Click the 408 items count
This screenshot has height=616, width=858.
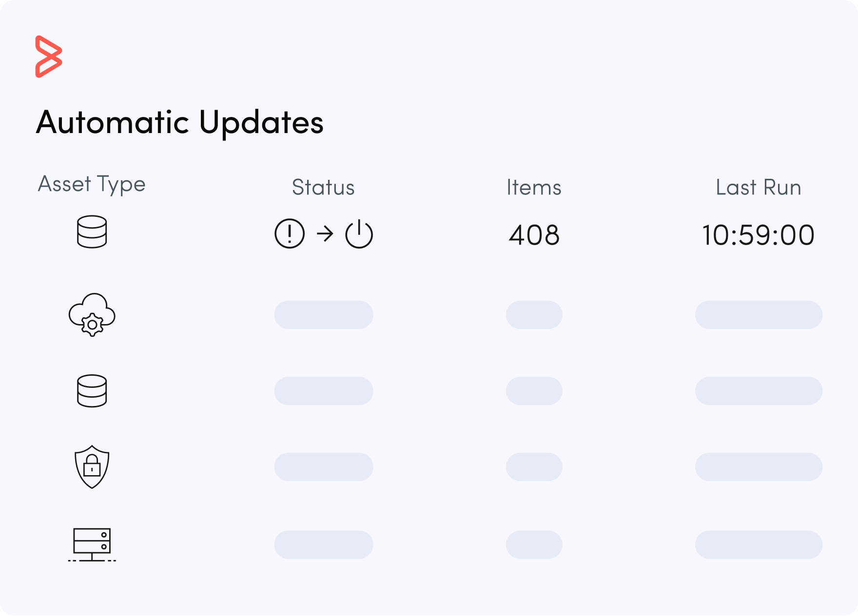click(534, 235)
